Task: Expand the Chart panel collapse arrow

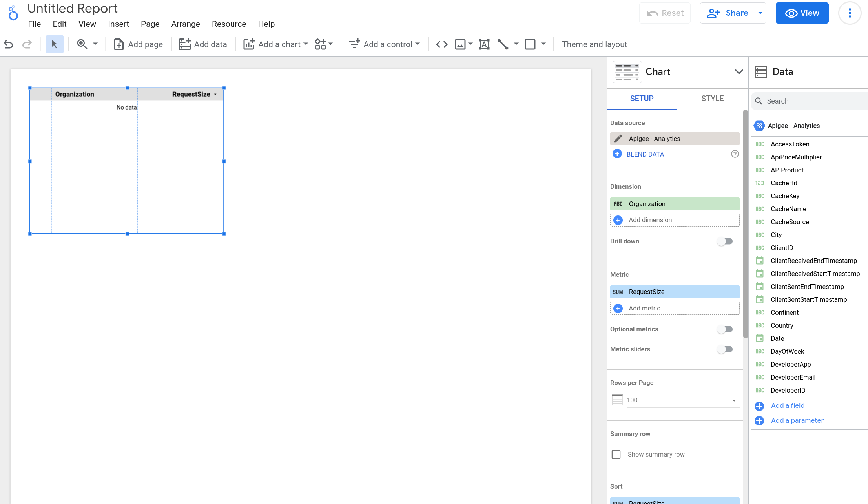Action: coord(739,71)
